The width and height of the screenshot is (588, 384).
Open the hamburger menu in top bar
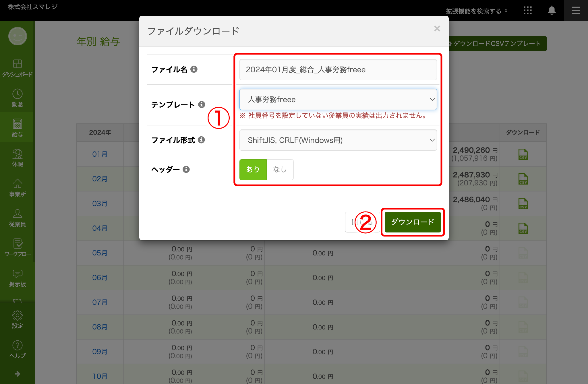pos(576,11)
